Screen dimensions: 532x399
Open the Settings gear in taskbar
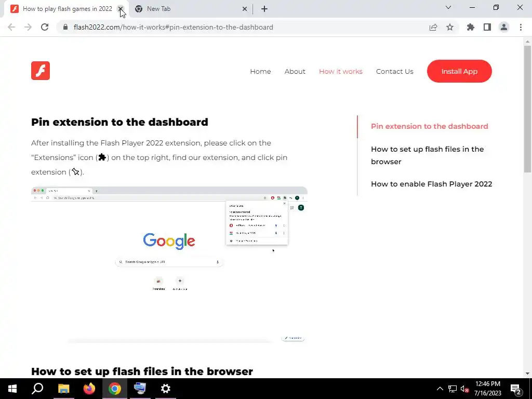pos(166,389)
